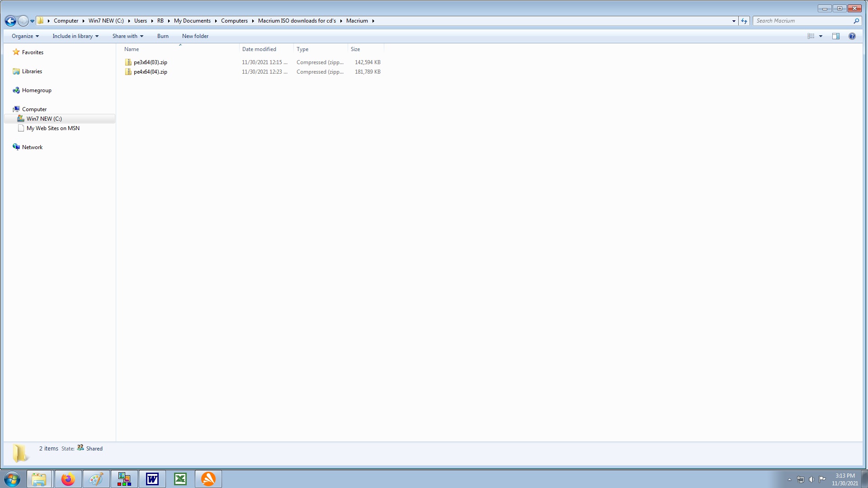The height and width of the screenshot is (488, 868).
Task: Open Windows Explorer from taskbar
Action: tap(39, 479)
